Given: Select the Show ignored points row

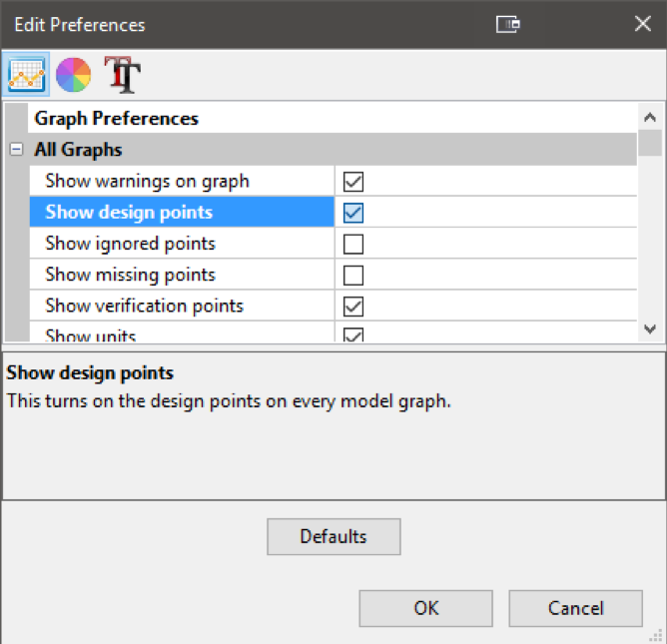Looking at the screenshot, I should pos(130,244).
